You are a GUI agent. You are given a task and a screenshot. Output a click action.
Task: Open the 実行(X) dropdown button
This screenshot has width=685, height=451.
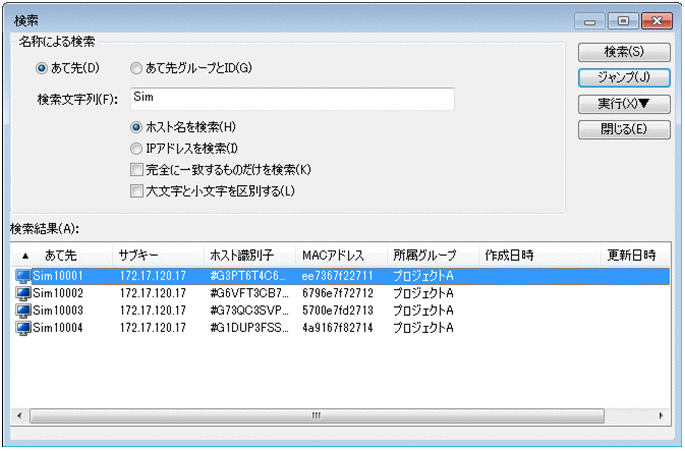pos(624,104)
